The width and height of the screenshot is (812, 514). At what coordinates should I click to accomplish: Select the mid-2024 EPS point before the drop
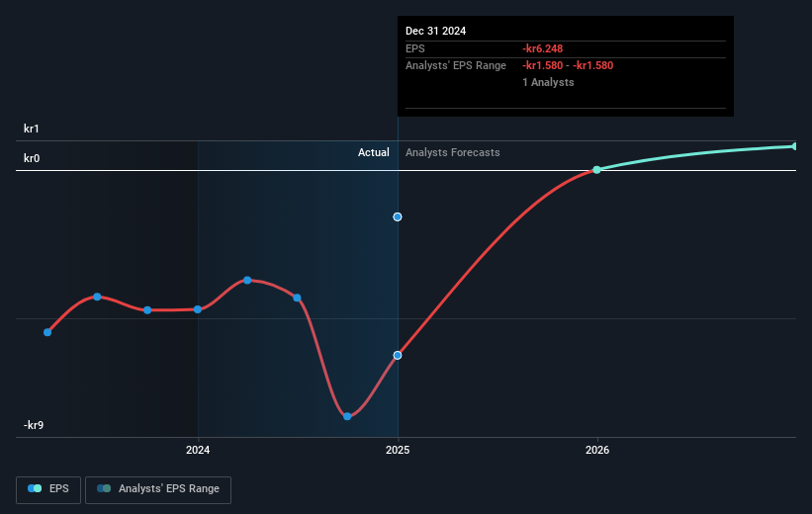[298, 298]
